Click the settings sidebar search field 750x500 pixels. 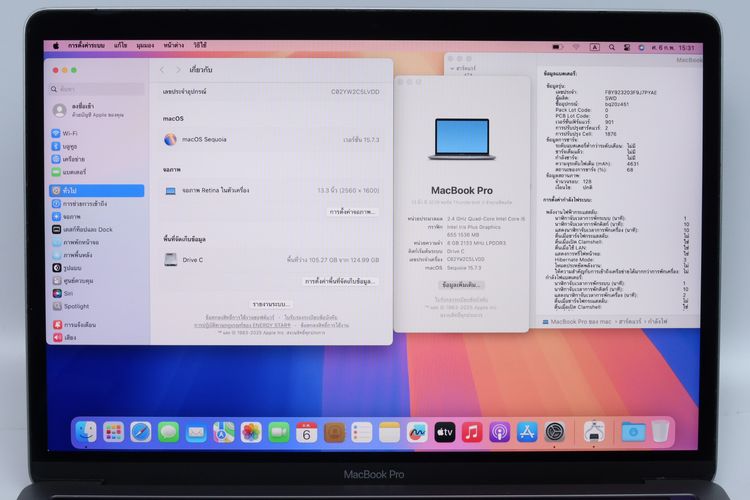pyautogui.click(x=97, y=89)
